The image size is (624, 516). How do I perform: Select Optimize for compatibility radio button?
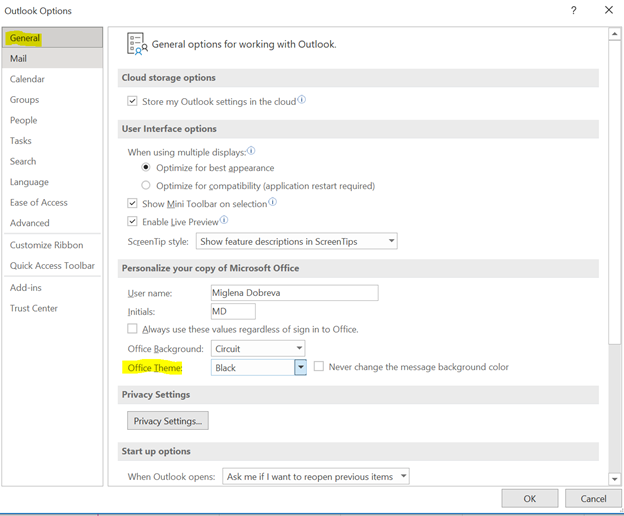pyautogui.click(x=146, y=185)
